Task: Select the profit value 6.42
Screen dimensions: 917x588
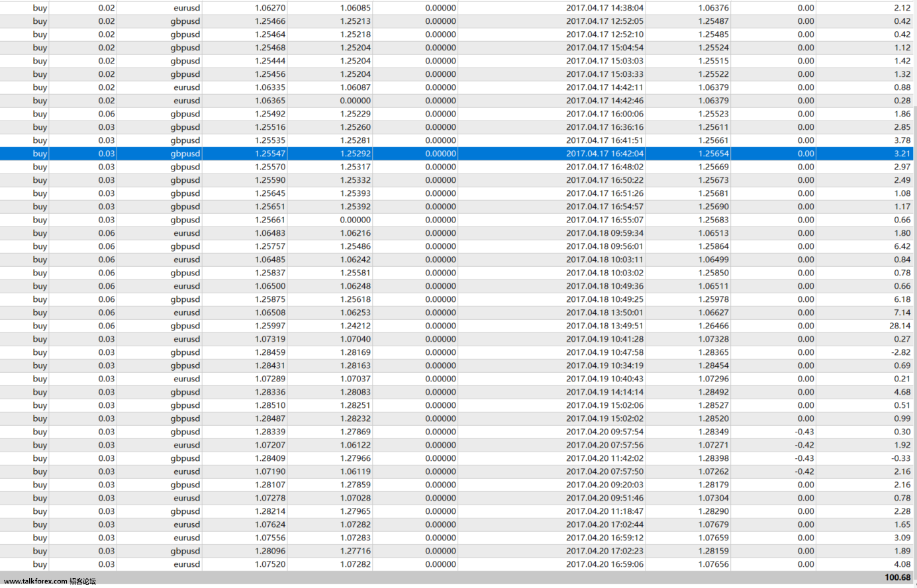Action: [902, 246]
